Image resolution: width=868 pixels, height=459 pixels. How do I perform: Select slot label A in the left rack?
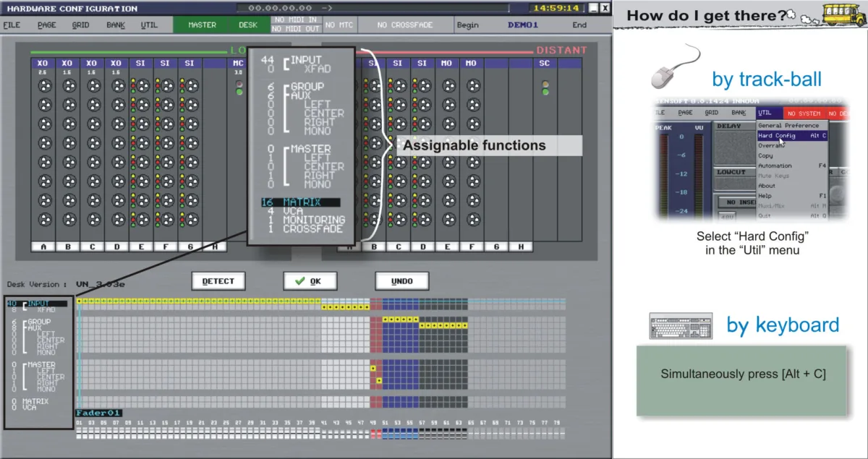tap(43, 246)
